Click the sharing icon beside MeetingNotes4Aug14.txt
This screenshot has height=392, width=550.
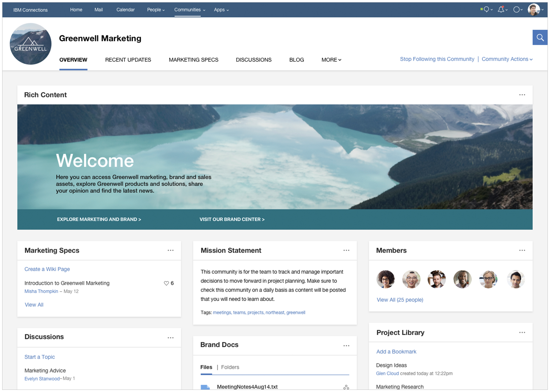coord(346,387)
